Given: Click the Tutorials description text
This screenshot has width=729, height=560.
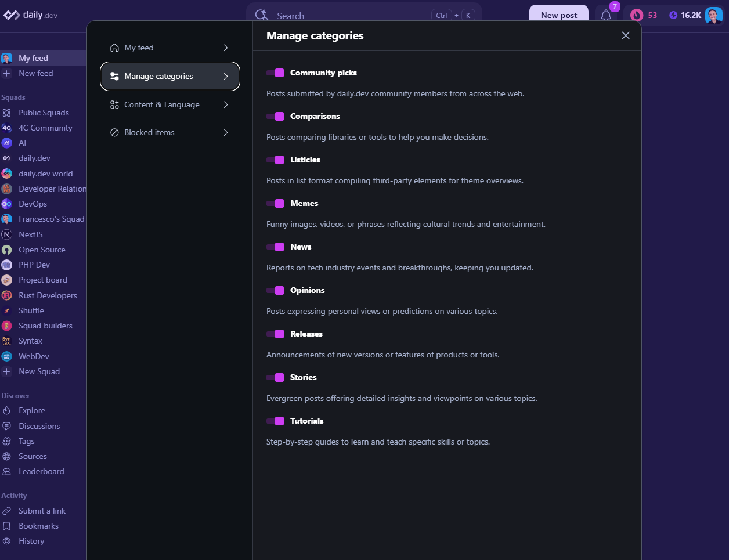Looking at the screenshot, I should pos(378,442).
